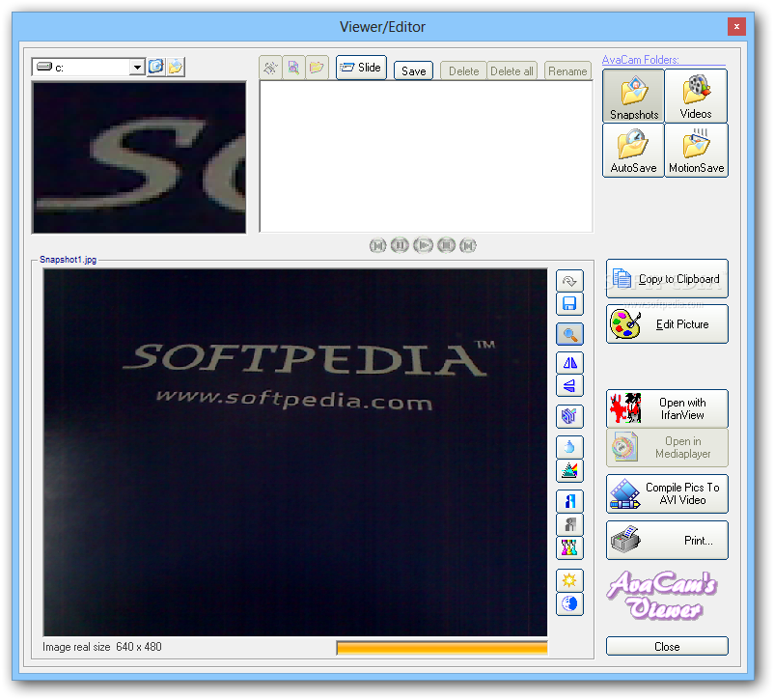Click the empty white file list area
Viewport: 774px width, 700px height.
(x=426, y=156)
